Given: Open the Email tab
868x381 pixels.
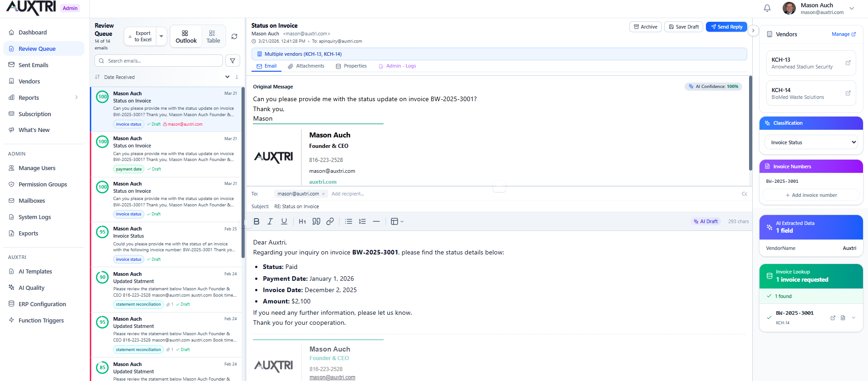Looking at the screenshot, I should point(266,66).
